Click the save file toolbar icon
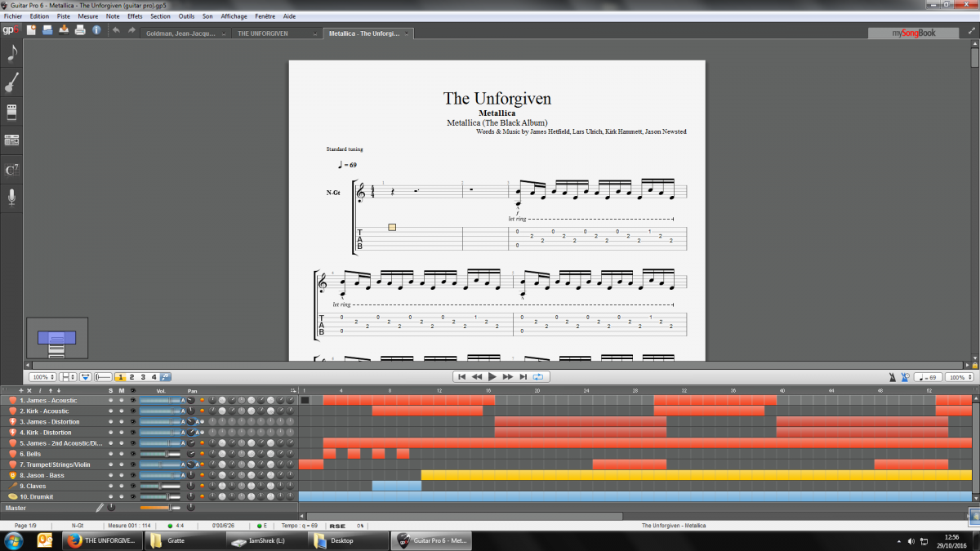This screenshot has height=551, width=980. pyautogui.click(x=64, y=30)
